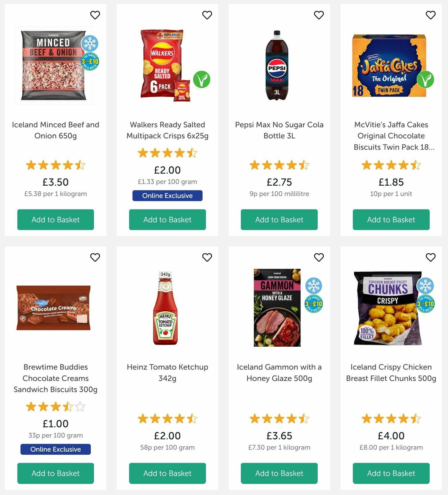
Task: Click the snowflake frozen icon on Minced Beef
Action: 89,44
